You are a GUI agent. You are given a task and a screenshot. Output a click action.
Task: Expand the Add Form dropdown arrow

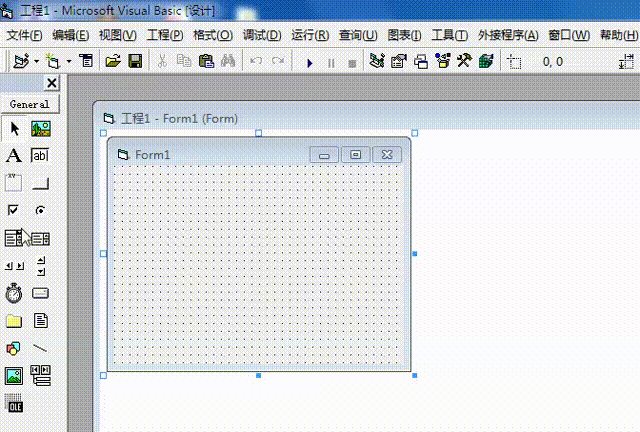tap(68, 62)
